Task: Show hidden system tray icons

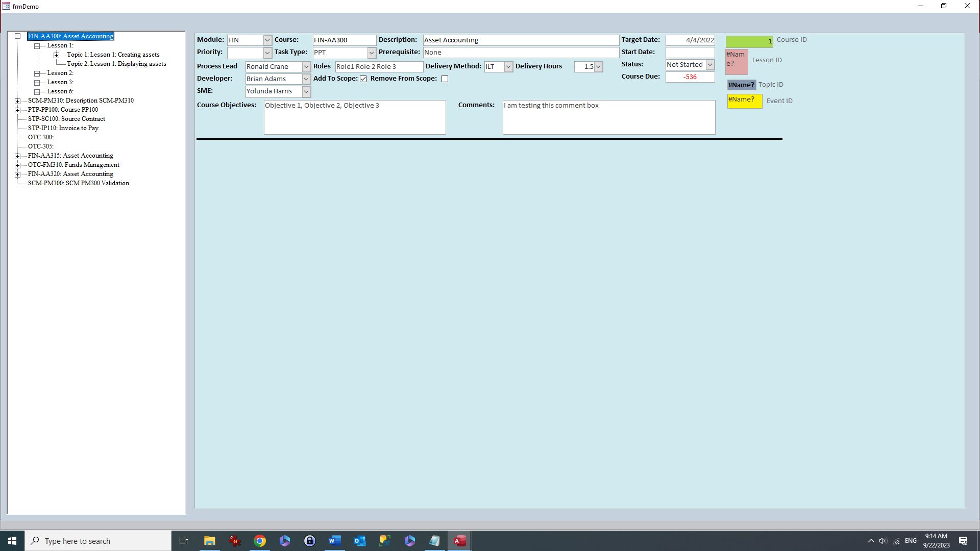Action: point(871,541)
